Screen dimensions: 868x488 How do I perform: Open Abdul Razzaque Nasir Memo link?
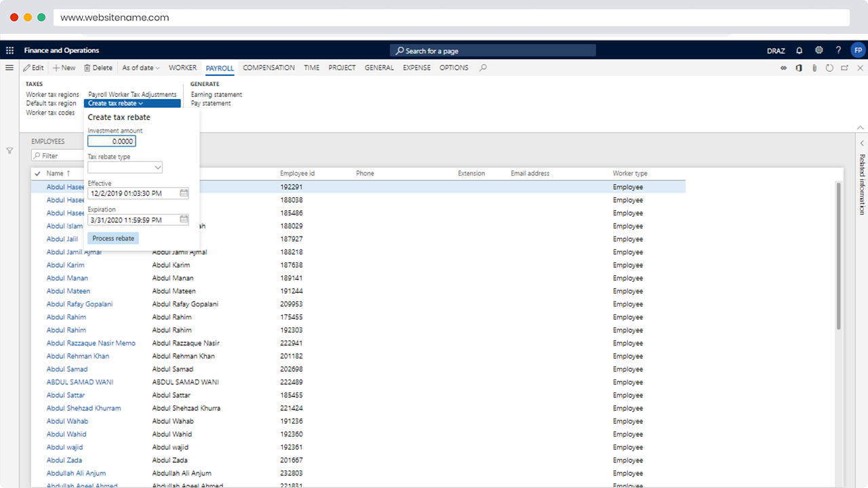click(91, 343)
